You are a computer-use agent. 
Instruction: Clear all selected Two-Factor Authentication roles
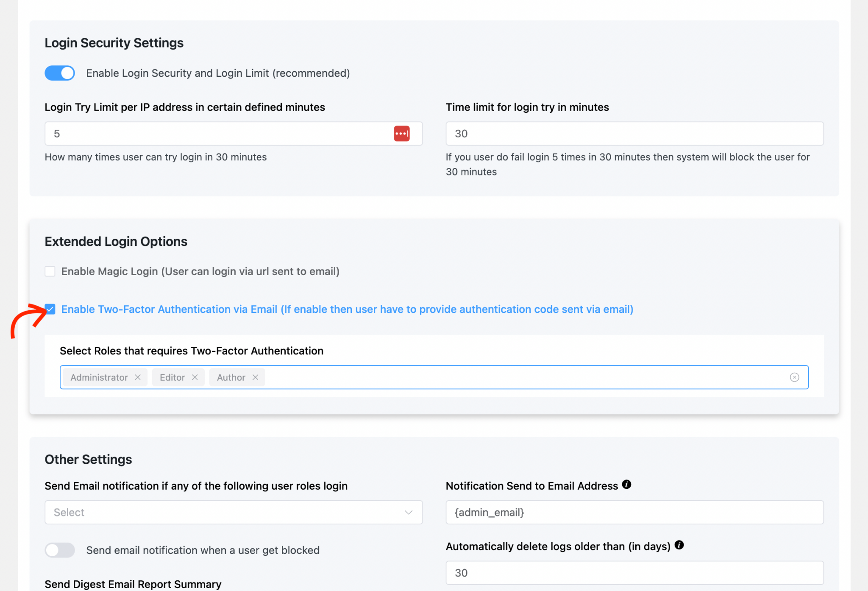pos(794,377)
